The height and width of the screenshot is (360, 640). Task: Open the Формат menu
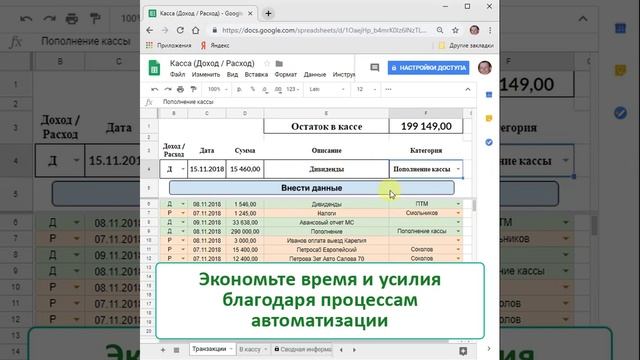point(286,75)
